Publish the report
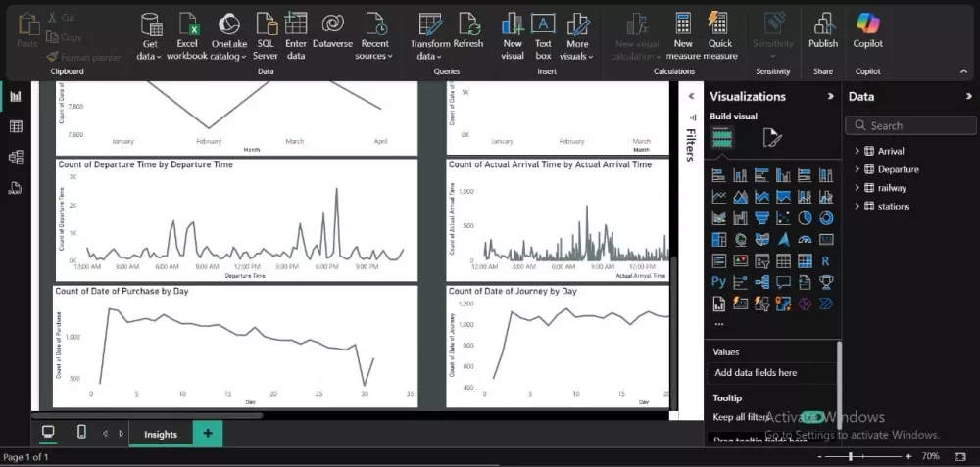Image resolution: width=980 pixels, height=467 pixels. click(823, 31)
